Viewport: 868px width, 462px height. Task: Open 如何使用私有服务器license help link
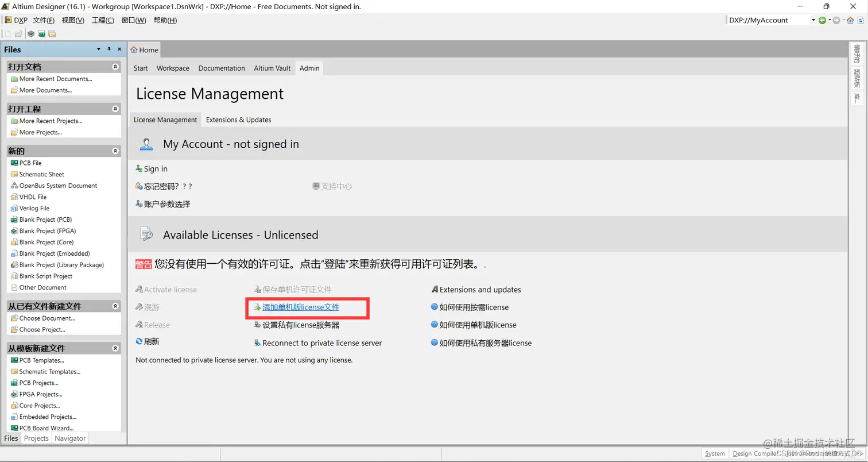pyautogui.click(x=482, y=343)
